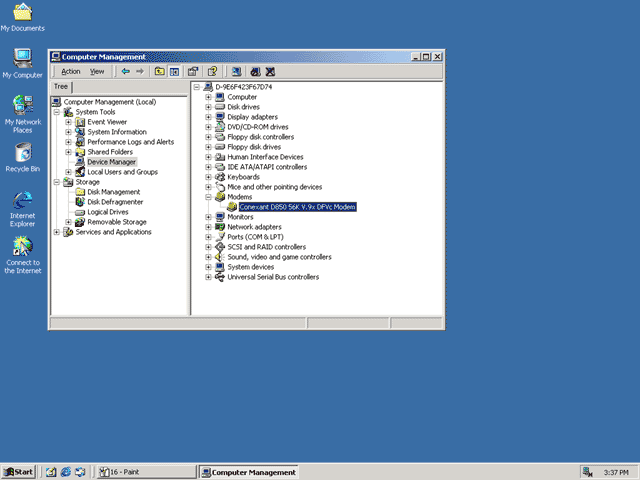Screen dimensions: 640x480
Task: Open the View menu
Action: [x=97, y=71]
